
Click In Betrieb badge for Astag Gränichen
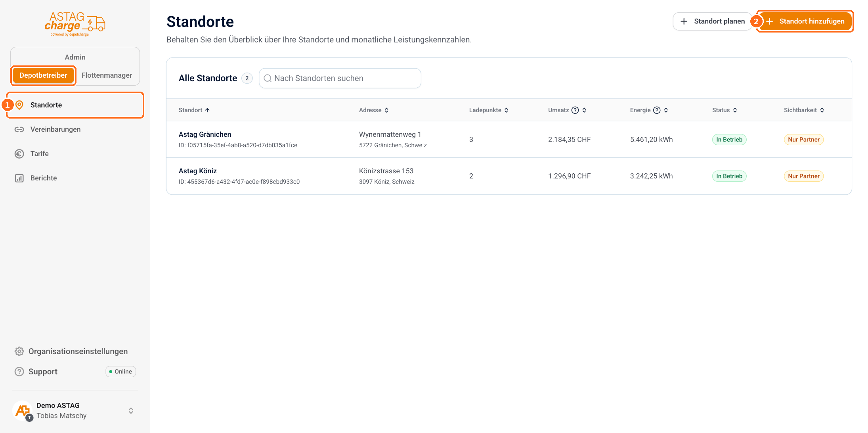[x=729, y=140]
